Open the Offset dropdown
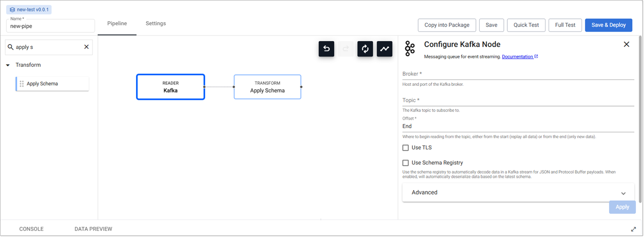Image resolution: width=644 pixels, height=237 pixels. [x=518, y=126]
